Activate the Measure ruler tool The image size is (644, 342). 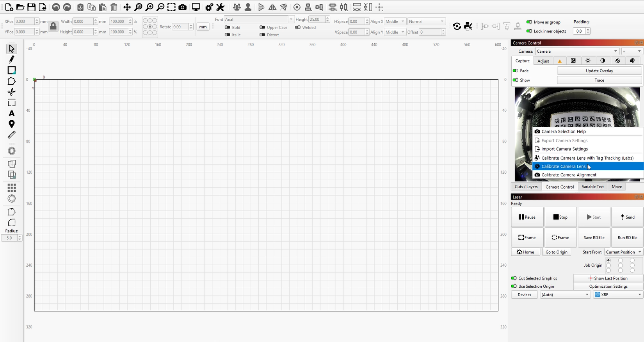[x=11, y=135]
